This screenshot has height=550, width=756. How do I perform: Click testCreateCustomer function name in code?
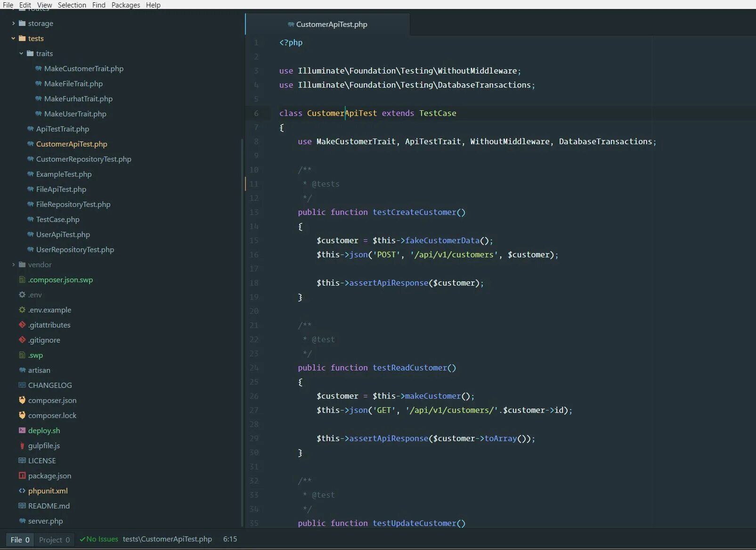tap(415, 212)
